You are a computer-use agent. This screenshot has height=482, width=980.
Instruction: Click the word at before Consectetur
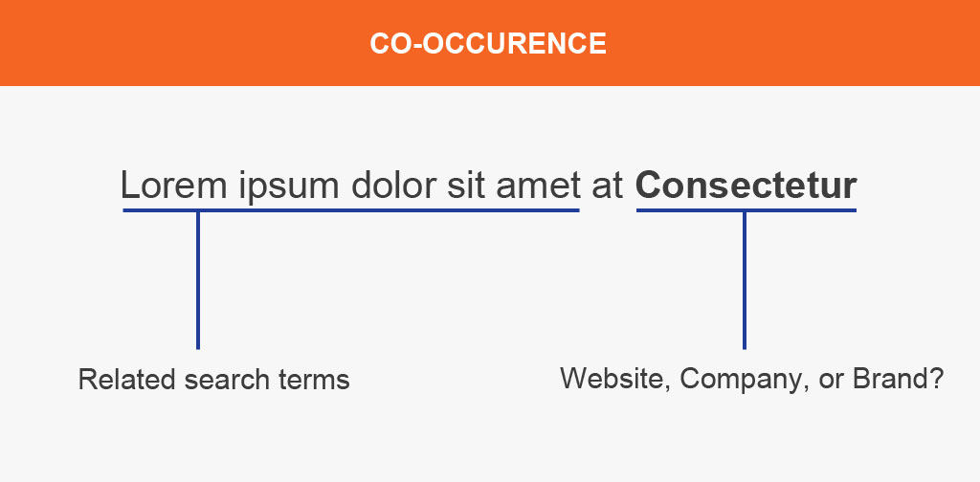608,186
